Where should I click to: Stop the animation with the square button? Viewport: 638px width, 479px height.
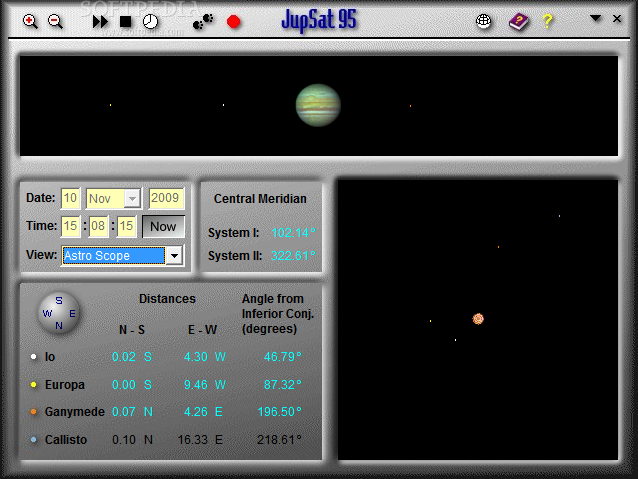click(125, 22)
